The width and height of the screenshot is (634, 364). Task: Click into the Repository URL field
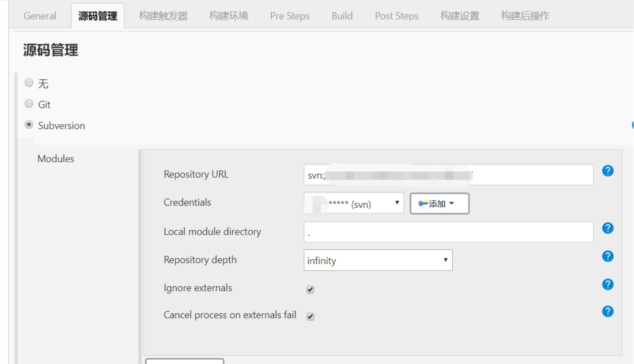449,175
